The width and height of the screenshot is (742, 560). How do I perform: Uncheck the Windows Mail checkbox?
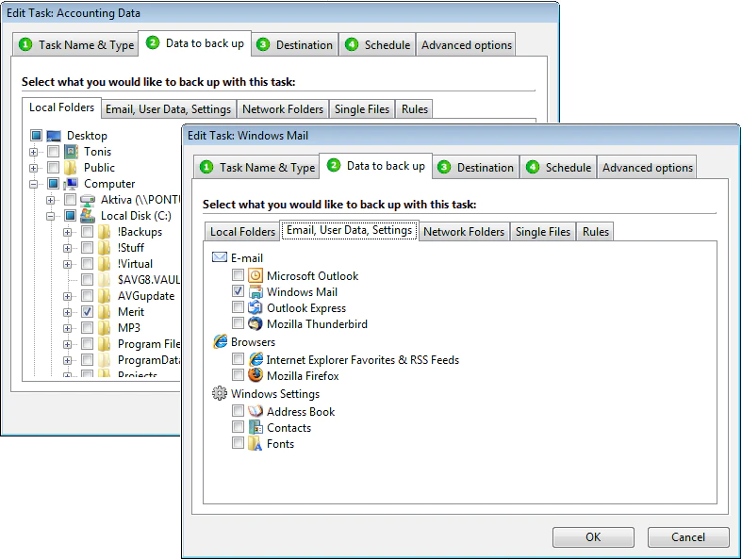click(238, 291)
